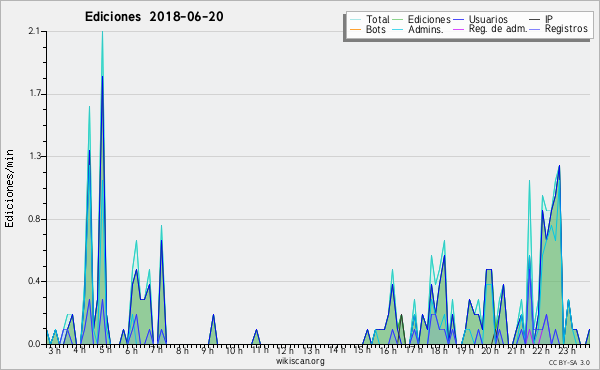Click the late-evening peak near 23 h
This screenshot has width=600, height=370.
pyautogui.click(x=559, y=167)
